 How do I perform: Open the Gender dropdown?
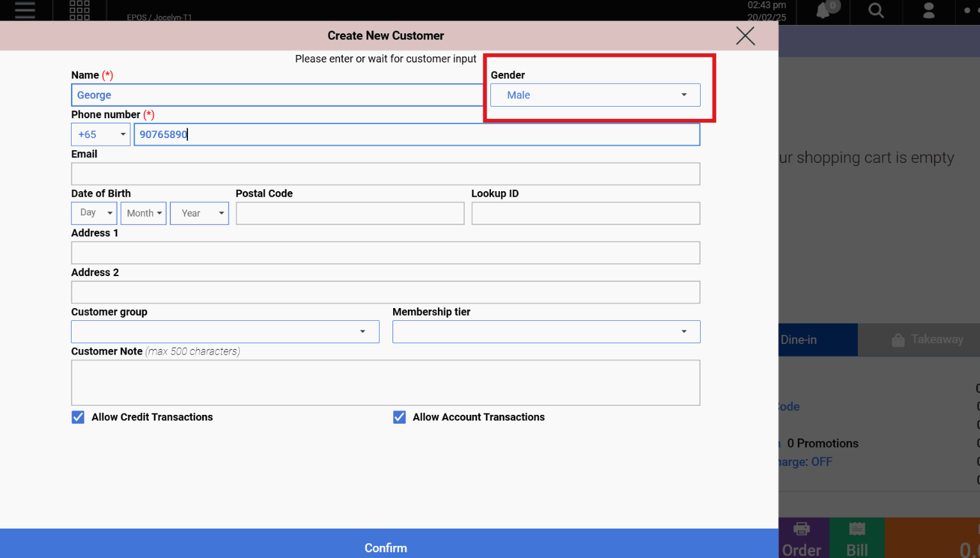(595, 95)
